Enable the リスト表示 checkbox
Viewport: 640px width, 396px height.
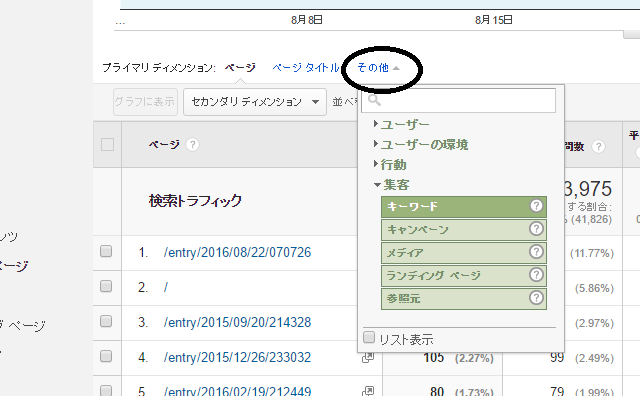tap(369, 338)
